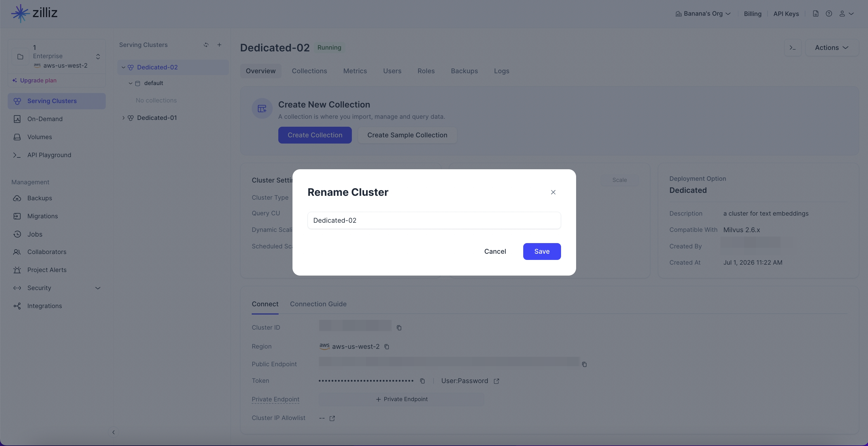Open Banana's Org switcher

pyautogui.click(x=703, y=14)
